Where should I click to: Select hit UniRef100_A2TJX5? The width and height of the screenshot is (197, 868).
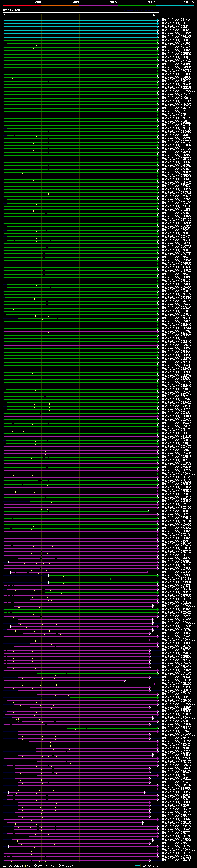pos(176,101)
